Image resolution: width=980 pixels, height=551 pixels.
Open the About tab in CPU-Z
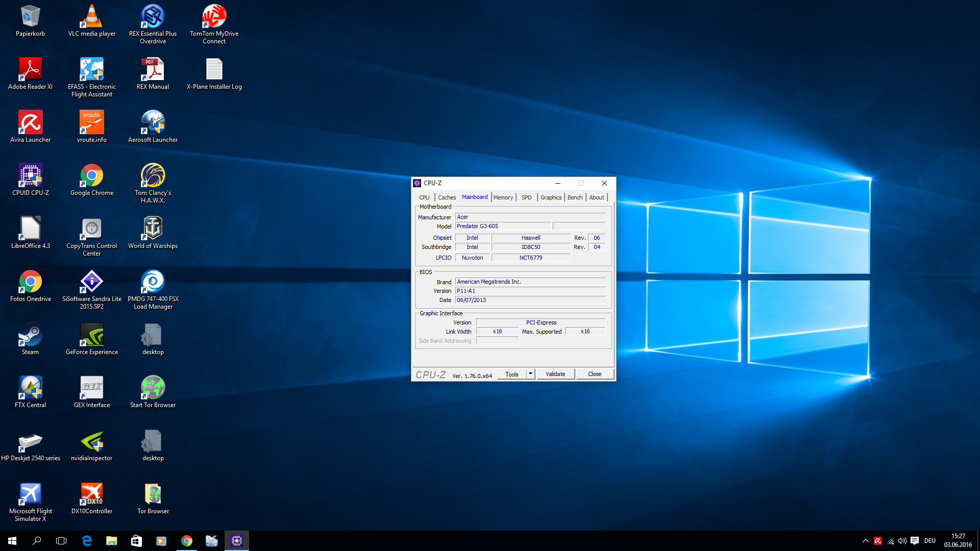coord(596,197)
